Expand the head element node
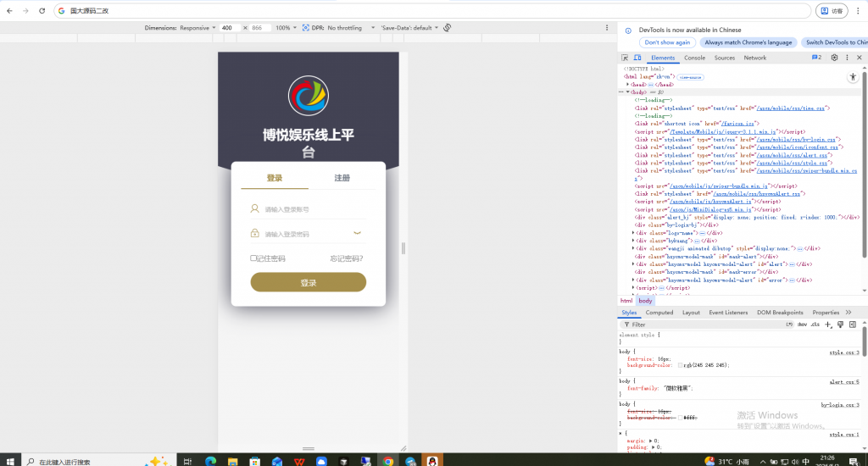This screenshot has height=466, width=868. (628, 85)
